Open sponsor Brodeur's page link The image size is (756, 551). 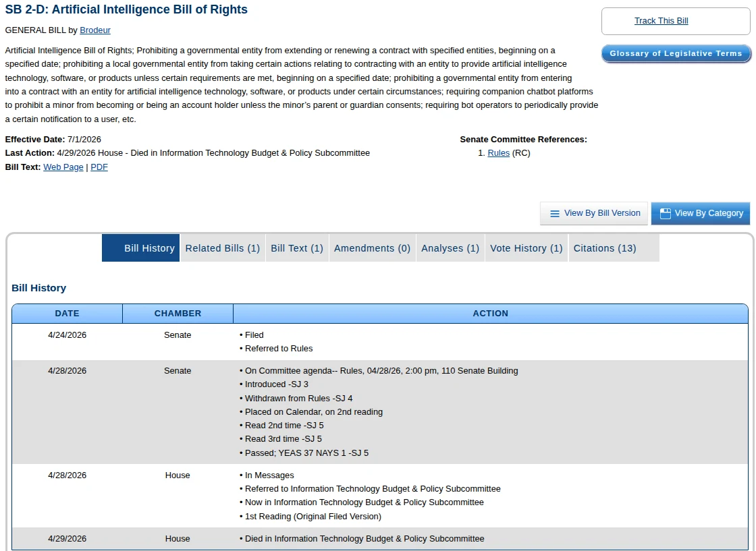tap(95, 30)
